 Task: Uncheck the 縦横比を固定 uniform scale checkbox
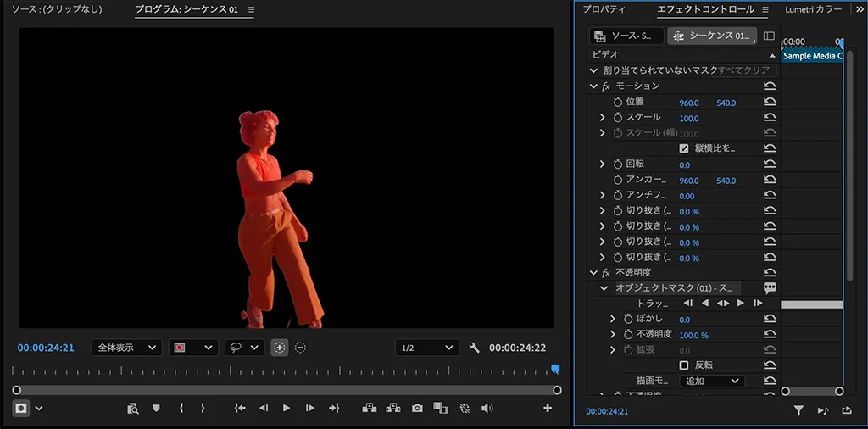click(684, 148)
